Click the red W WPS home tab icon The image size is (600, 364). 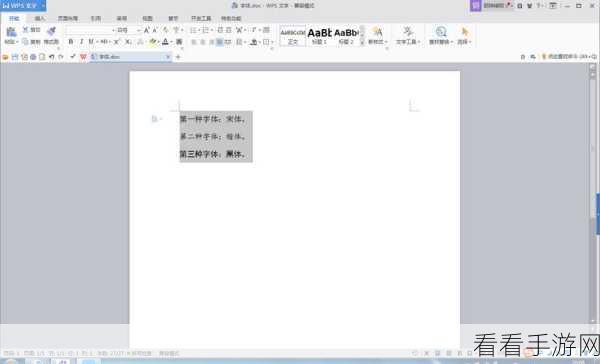[x=83, y=57]
